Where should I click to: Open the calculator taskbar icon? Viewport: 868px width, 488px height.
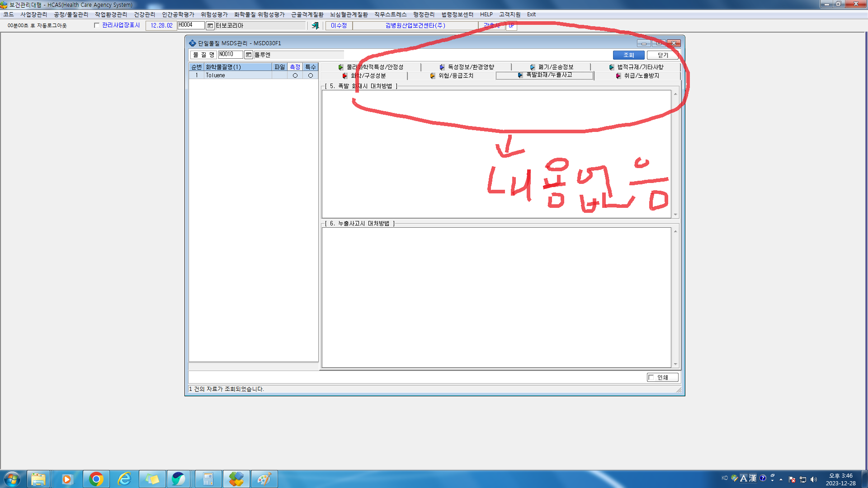point(208,479)
